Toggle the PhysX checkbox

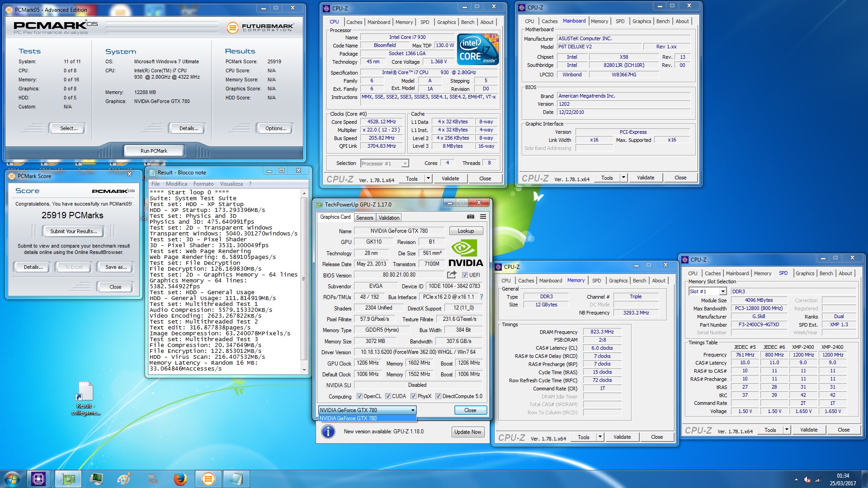413,396
